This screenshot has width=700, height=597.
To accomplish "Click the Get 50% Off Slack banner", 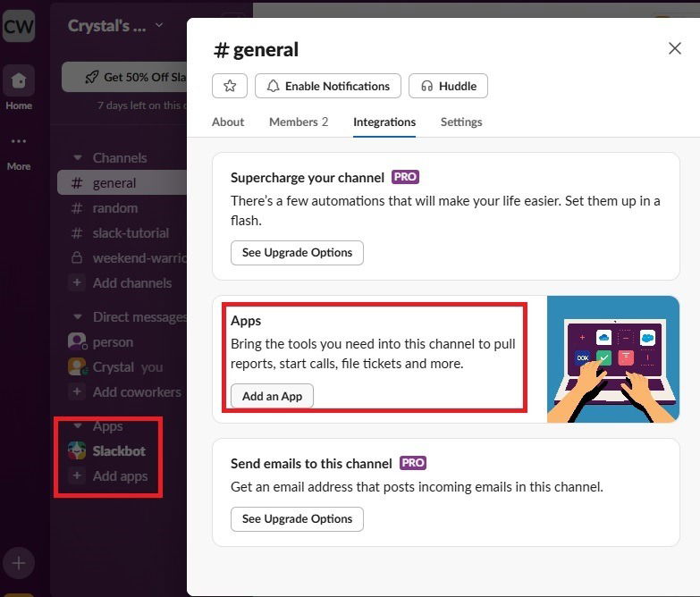I will [x=124, y=77].
